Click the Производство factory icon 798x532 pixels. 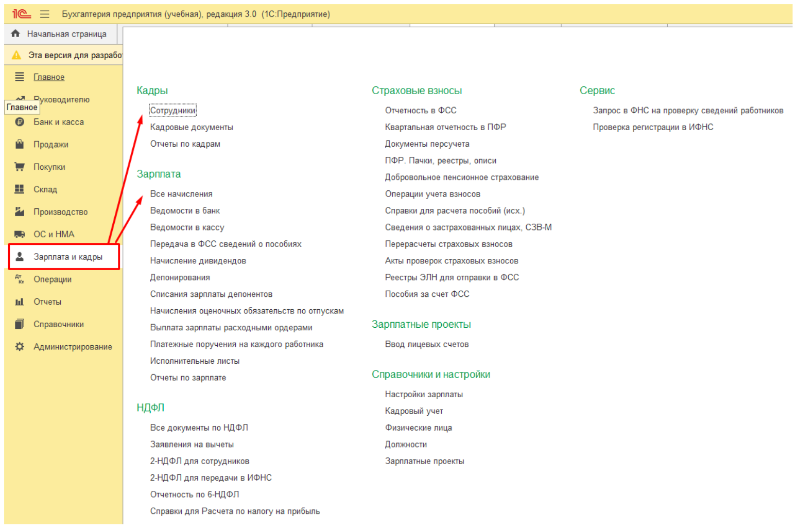(x=20, y=211)
